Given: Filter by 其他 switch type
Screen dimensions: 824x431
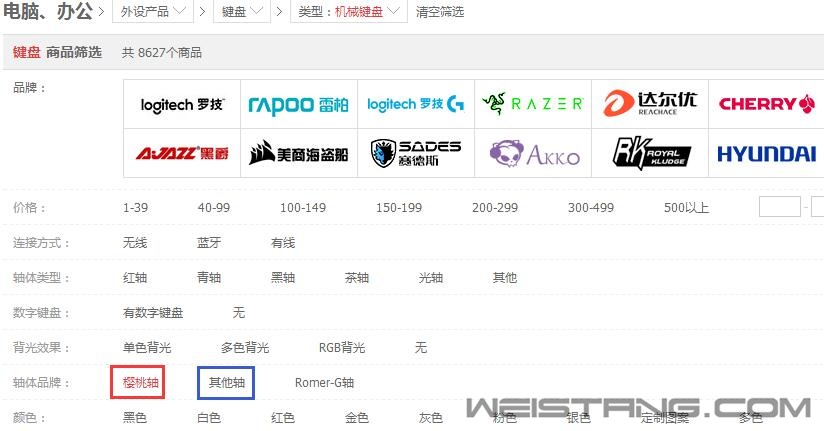Looking at the screenshot, I should [x=504, y=278].
